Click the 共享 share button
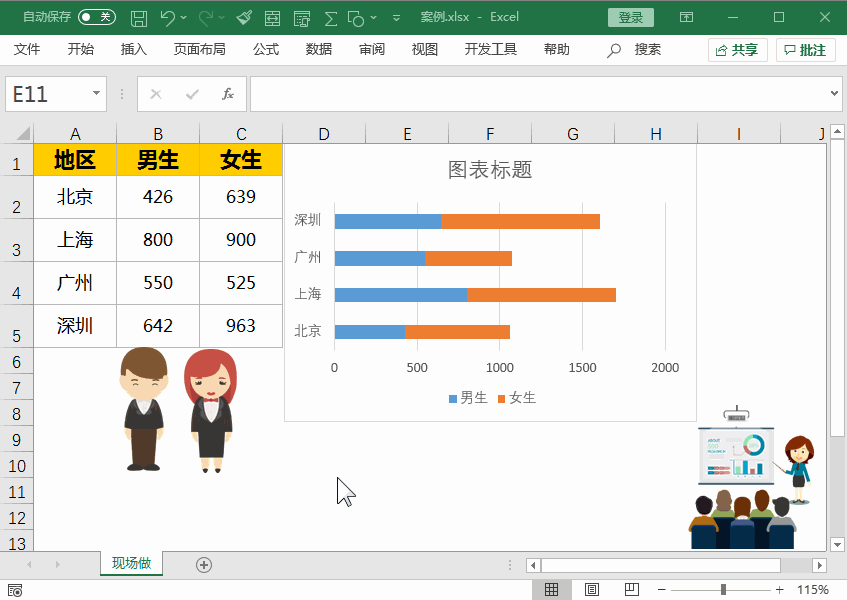Image resolution: width=847 pixels, height=600 pixels. point(737,50)
